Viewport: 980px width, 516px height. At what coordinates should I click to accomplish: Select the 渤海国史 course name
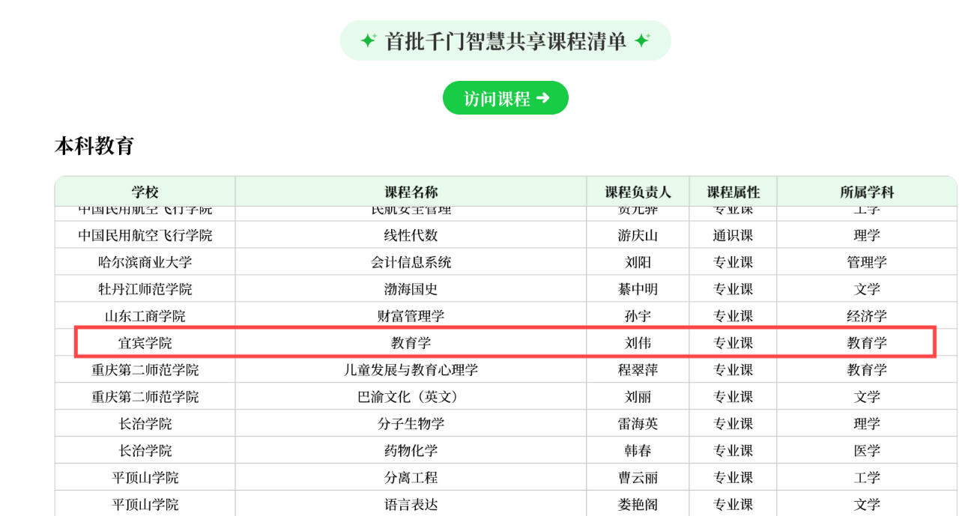(411, 289)
